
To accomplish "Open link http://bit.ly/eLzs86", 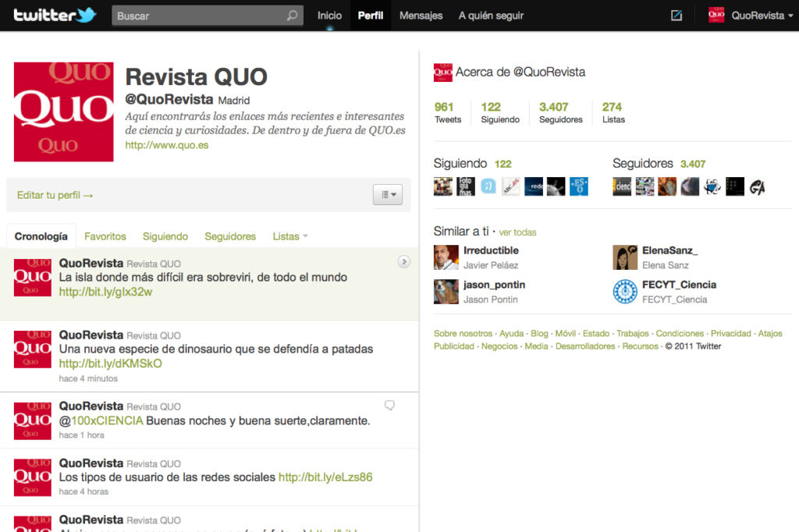I will pos(325,477).
